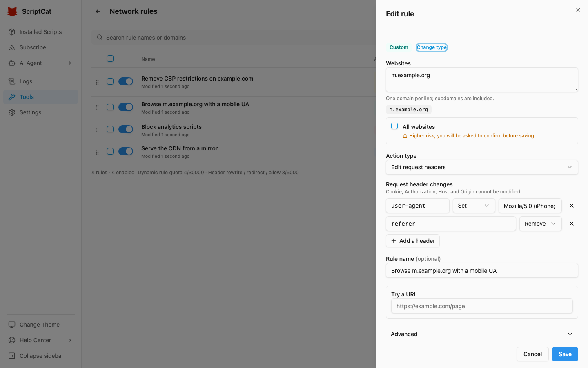
Task: Click the Try a URL input field
Action: point(482,306)
